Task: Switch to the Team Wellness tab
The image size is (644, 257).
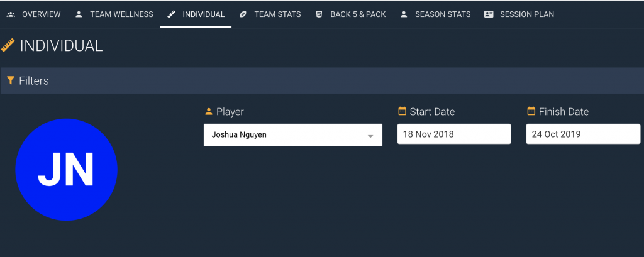Action: point(114,14)
